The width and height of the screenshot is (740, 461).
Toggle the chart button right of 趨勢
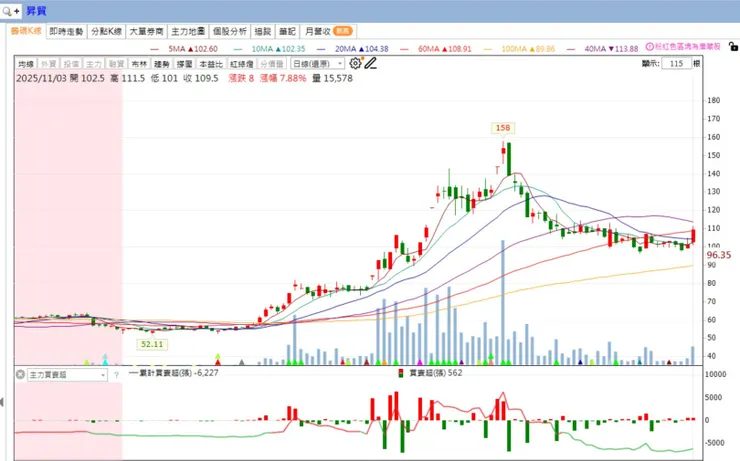point(185,64)
